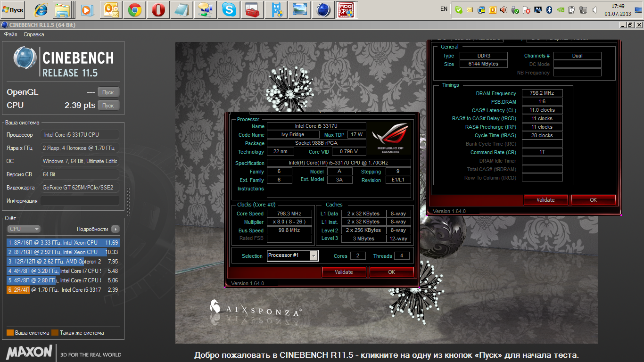Viewport: 644px width, 362px height.
Task: Open the power plug battery tray icon
Action: [x=572, y=9]
